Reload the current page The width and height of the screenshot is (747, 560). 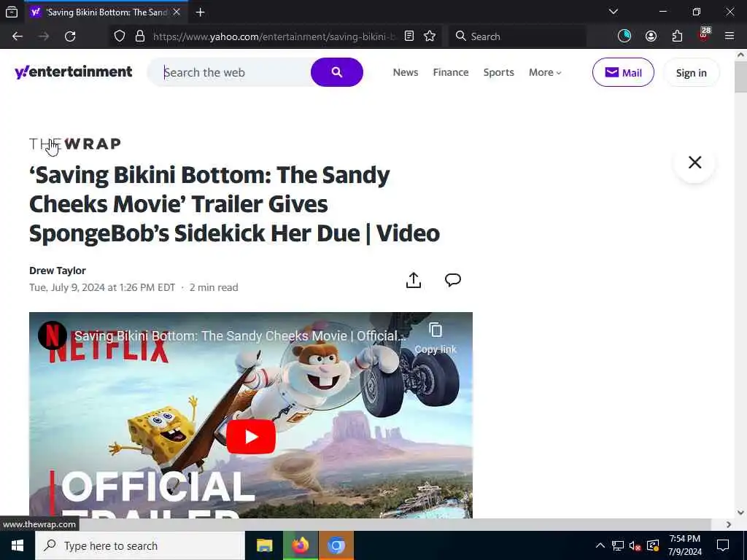point(70,36)
